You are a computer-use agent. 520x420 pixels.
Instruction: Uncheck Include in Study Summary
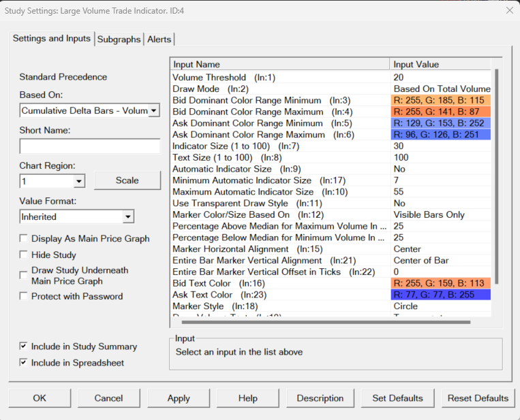[x=25, y=346]
